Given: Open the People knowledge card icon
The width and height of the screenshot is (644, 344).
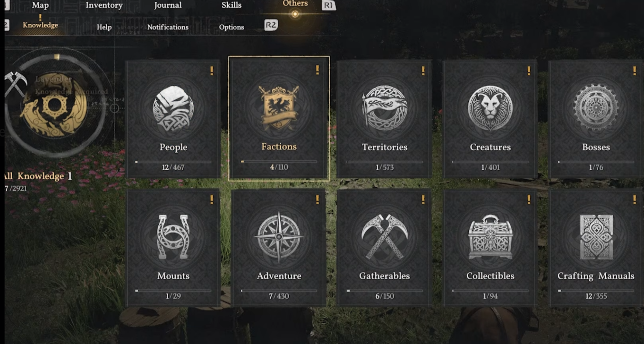Looking at the screenshot, I should click(173, 108).
